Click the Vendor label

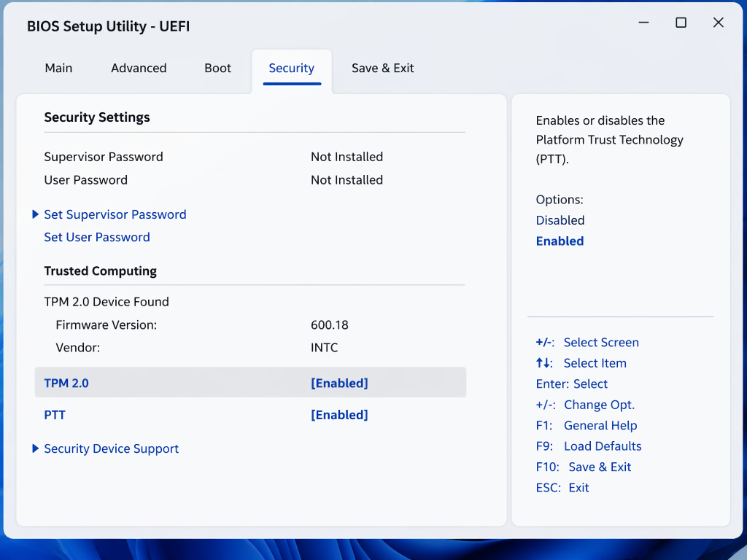(77, 348)
